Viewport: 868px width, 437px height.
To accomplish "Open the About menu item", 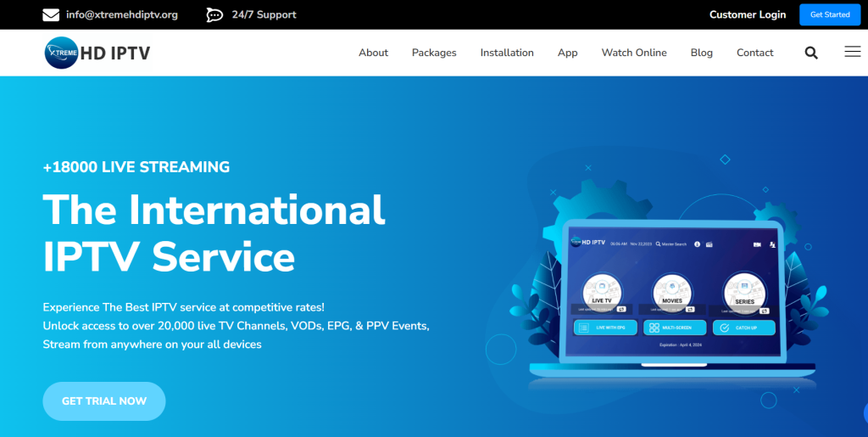I will point(373,53).
